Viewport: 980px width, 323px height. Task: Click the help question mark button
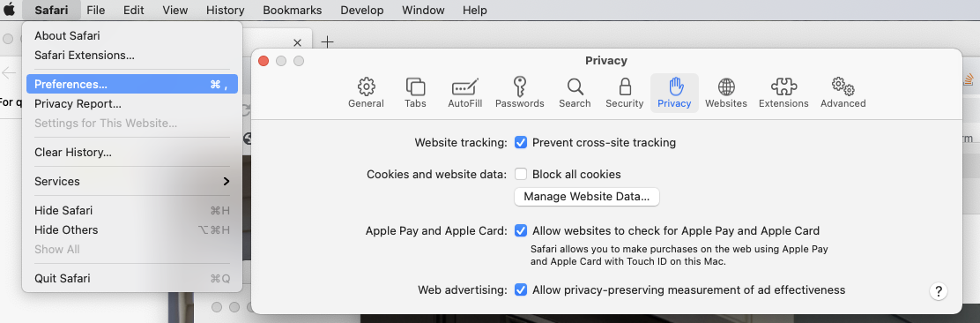tap(938, 291)
